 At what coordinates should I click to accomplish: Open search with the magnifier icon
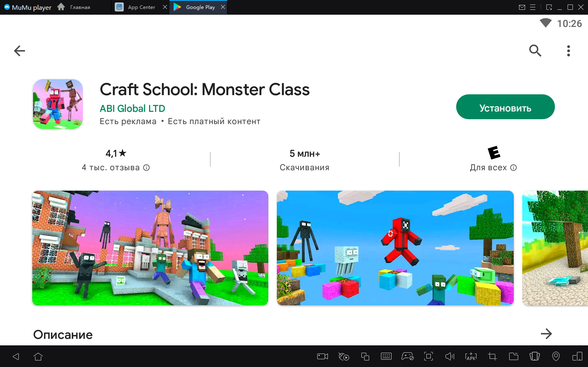click(535, 51)
